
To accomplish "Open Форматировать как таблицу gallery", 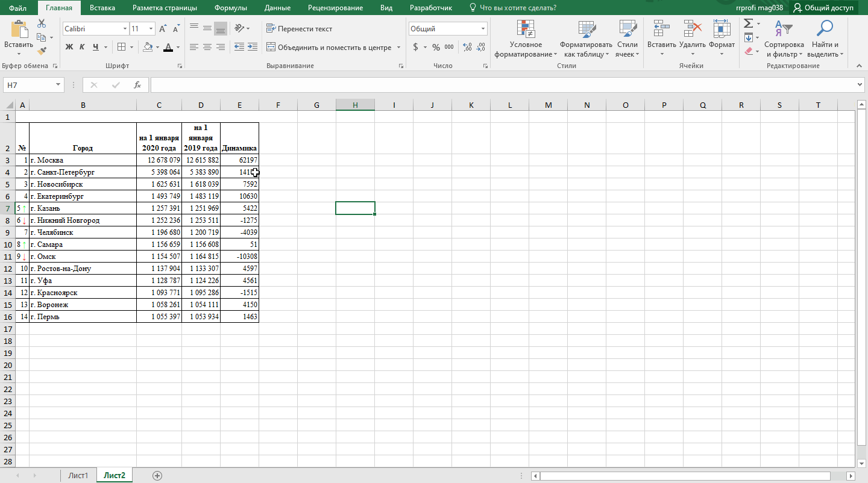I will tap(586, 39).
